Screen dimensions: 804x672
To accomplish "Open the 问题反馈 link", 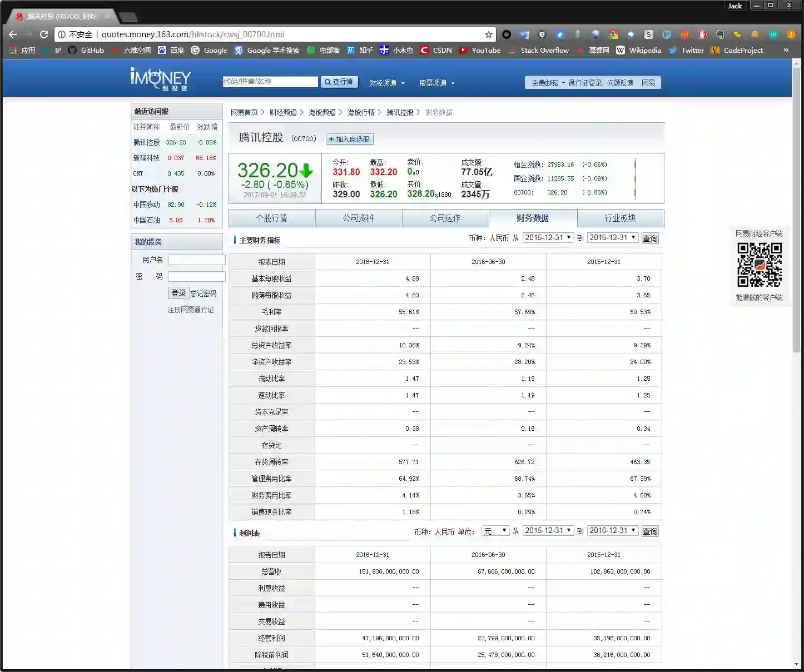I will tap(621, 83).
